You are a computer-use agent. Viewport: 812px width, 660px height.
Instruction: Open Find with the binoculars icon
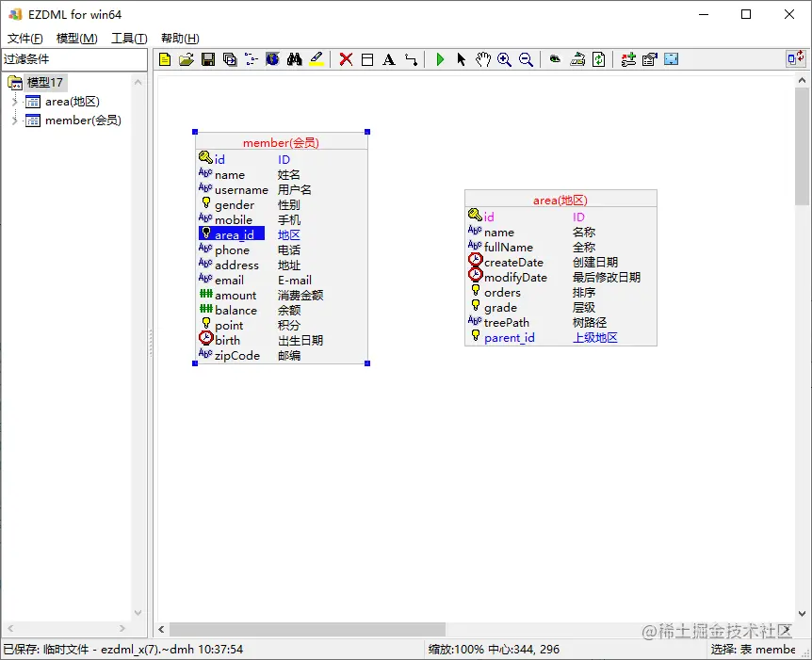[x=295, y=59]
